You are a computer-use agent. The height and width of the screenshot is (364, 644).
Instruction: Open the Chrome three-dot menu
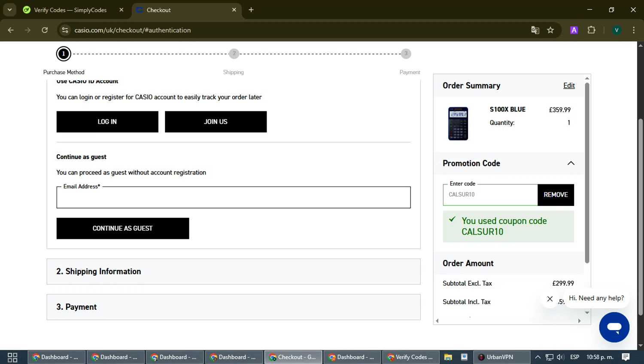click(634, 30)
